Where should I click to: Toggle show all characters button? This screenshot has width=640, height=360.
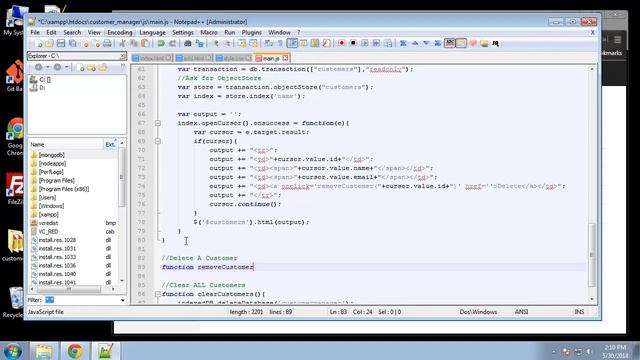[280, 43]
